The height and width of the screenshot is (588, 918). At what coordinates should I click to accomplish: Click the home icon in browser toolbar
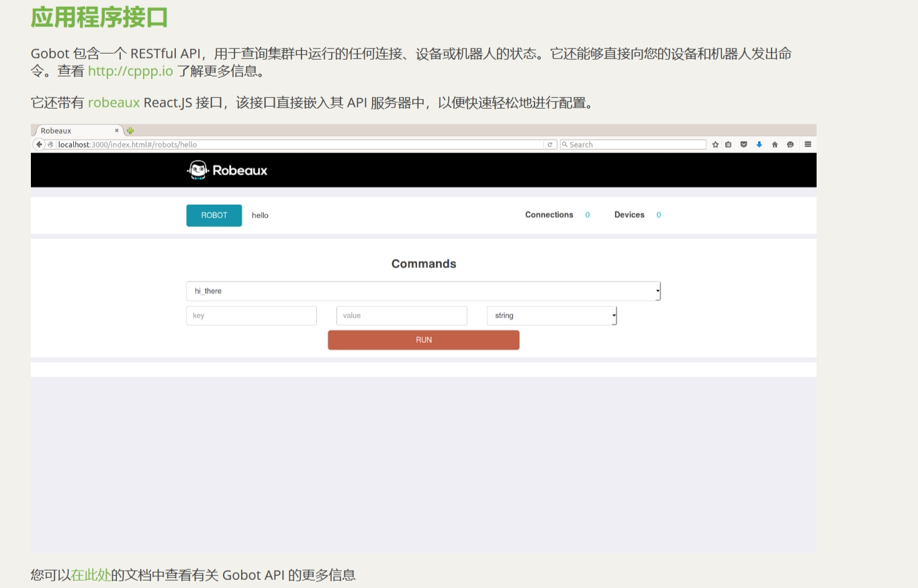(774, 144)
